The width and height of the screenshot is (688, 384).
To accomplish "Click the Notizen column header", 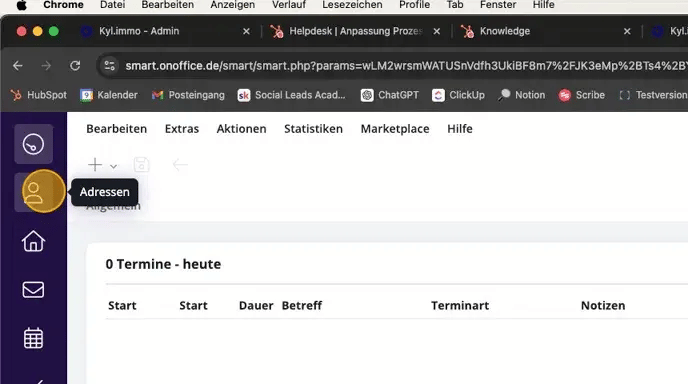I will (603, 305).
